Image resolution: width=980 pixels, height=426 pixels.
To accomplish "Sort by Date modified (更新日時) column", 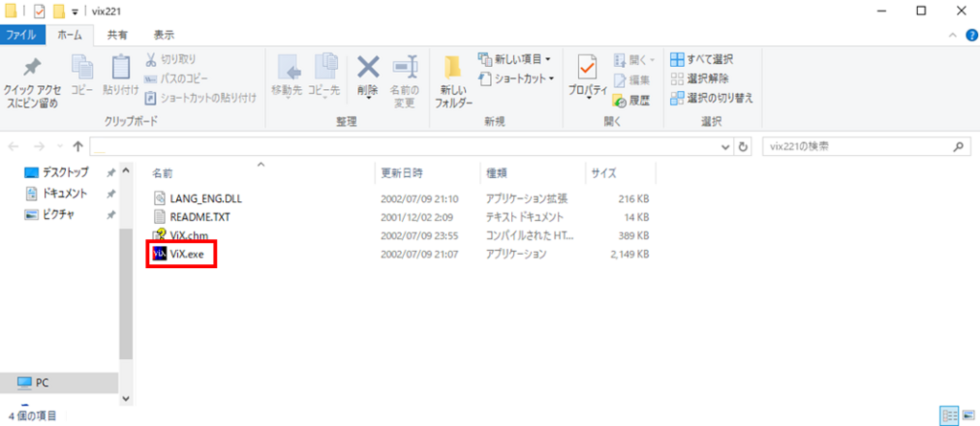I will pos(428,173).
